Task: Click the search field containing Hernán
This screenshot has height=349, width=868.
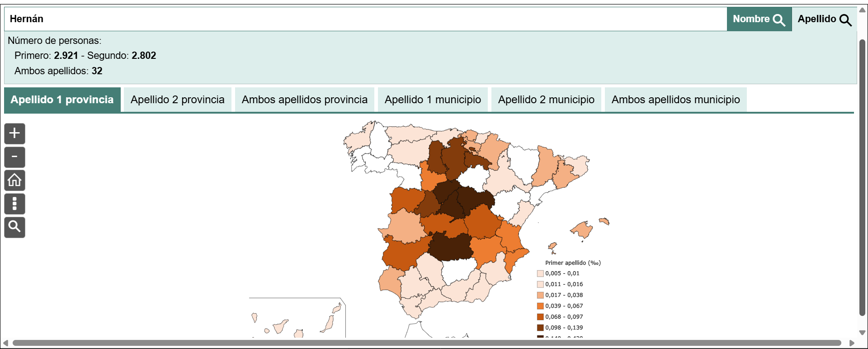Action: pos(362,19)
